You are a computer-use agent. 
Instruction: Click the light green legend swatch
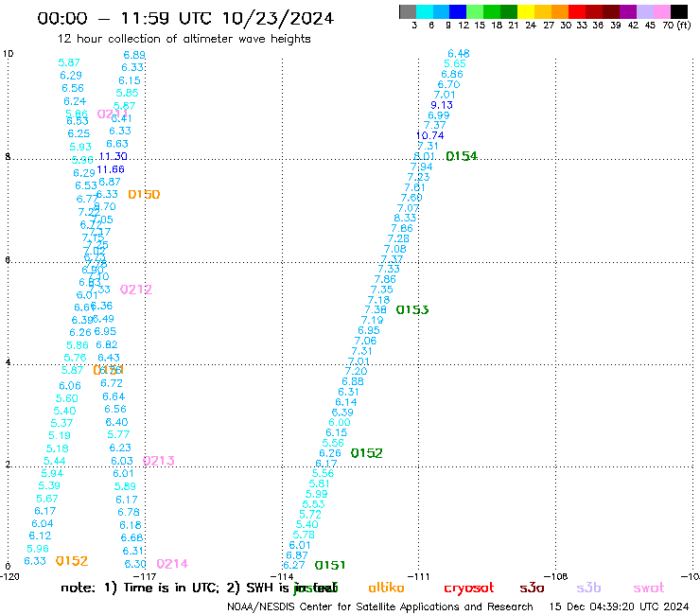(475, 11)
